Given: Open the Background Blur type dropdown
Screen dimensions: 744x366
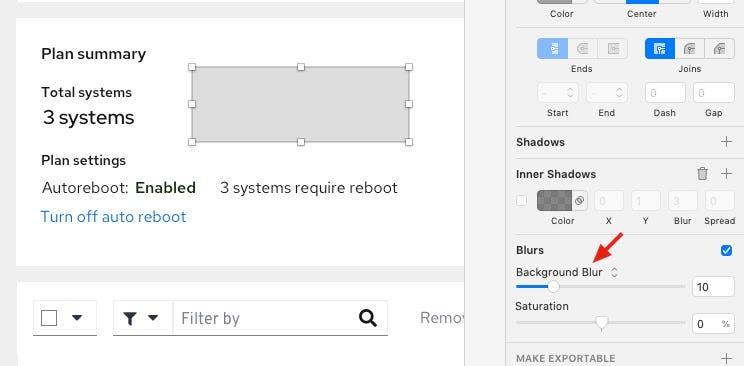Looking at the screenshot, I should [x=614, y=272].
